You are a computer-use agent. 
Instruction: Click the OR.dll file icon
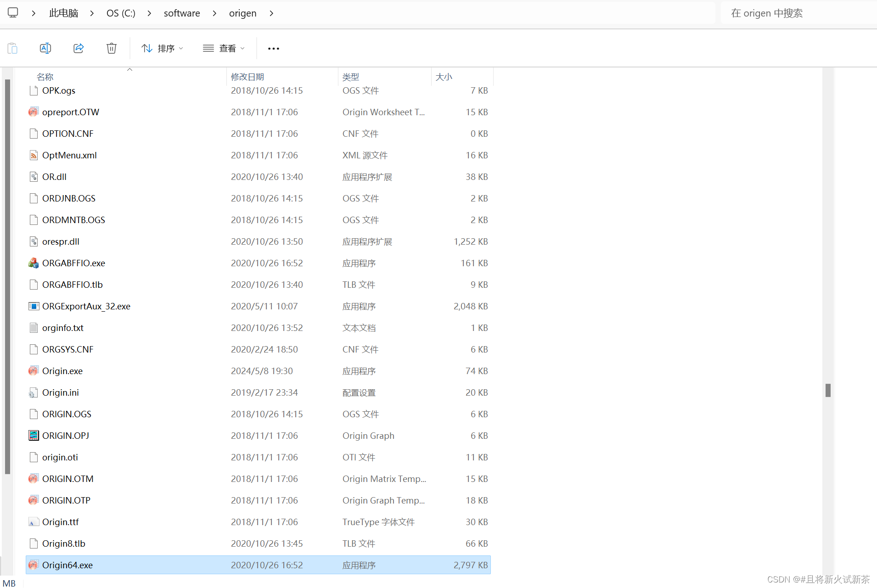[34, 177]
